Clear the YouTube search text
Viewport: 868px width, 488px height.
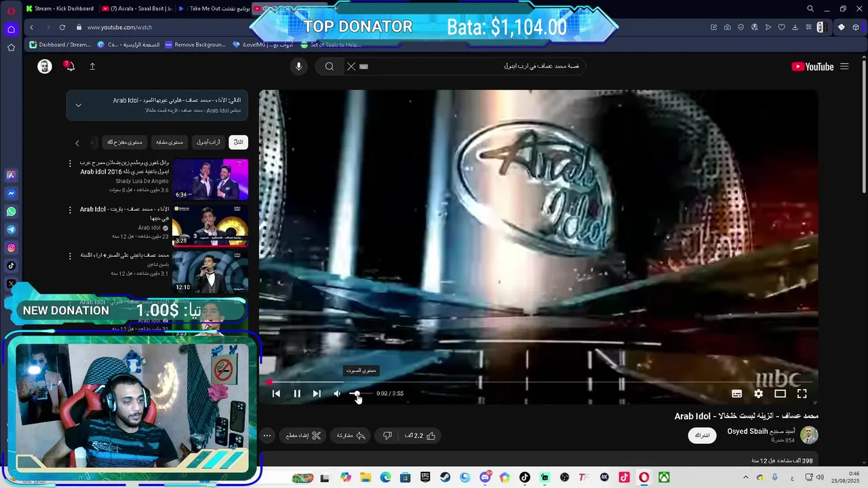click(351, 66)
